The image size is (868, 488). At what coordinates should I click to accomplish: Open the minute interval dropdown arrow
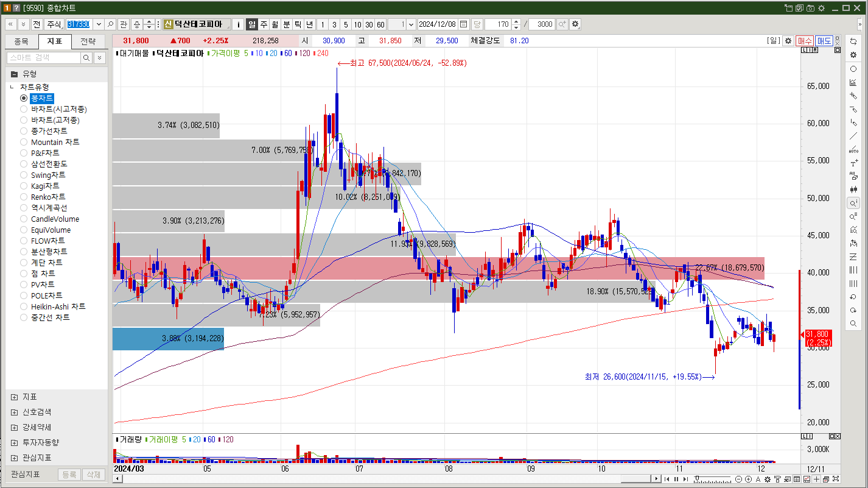point(411,24)
